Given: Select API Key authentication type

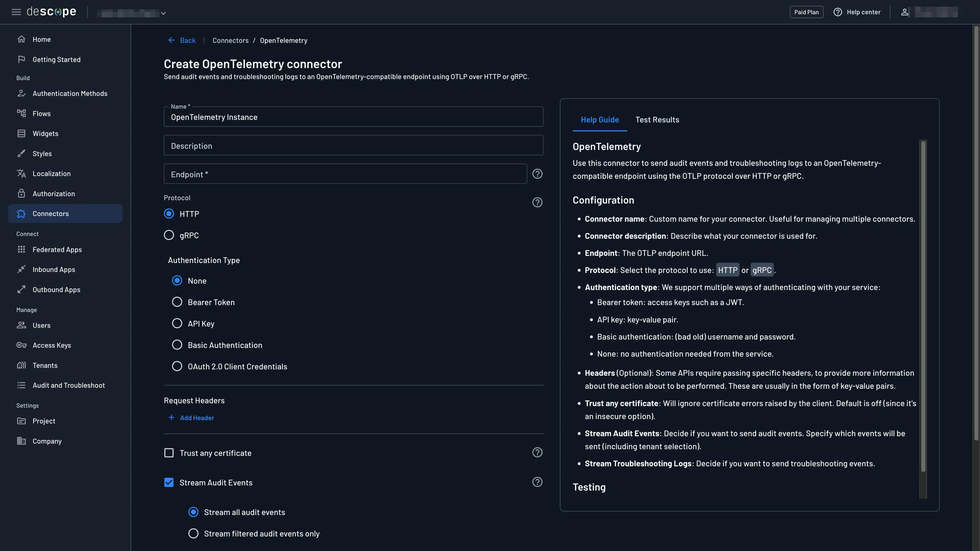Looking at the screenshot, I should coord(177,324).
